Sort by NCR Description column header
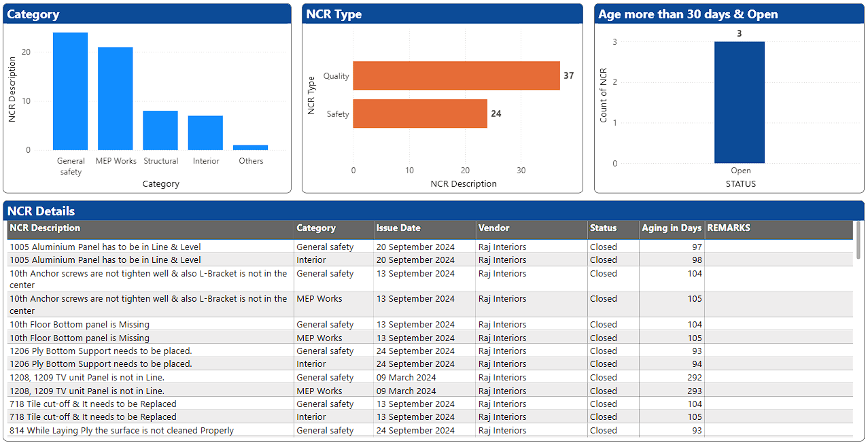Viewport: 868px width, 443px height. click(45, 228)
